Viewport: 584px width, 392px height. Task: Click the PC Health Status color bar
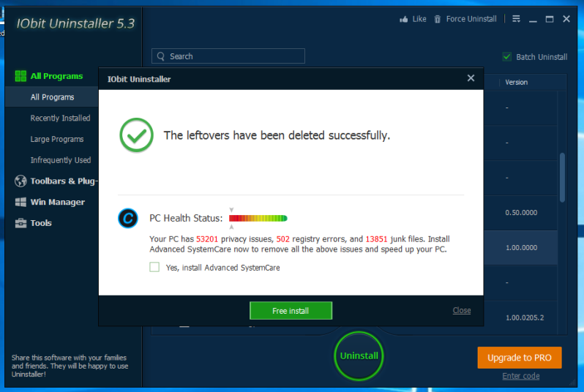258,218
